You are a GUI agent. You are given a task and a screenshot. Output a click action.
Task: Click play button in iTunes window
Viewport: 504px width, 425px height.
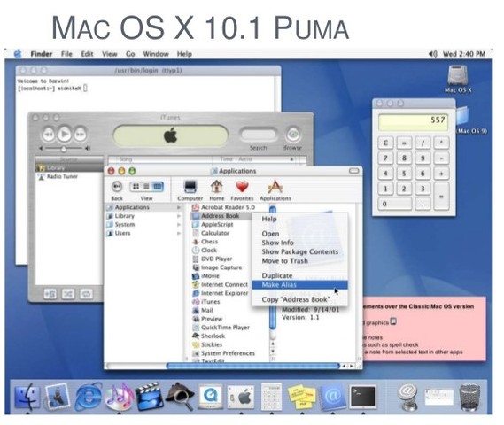tap(65, 134)
